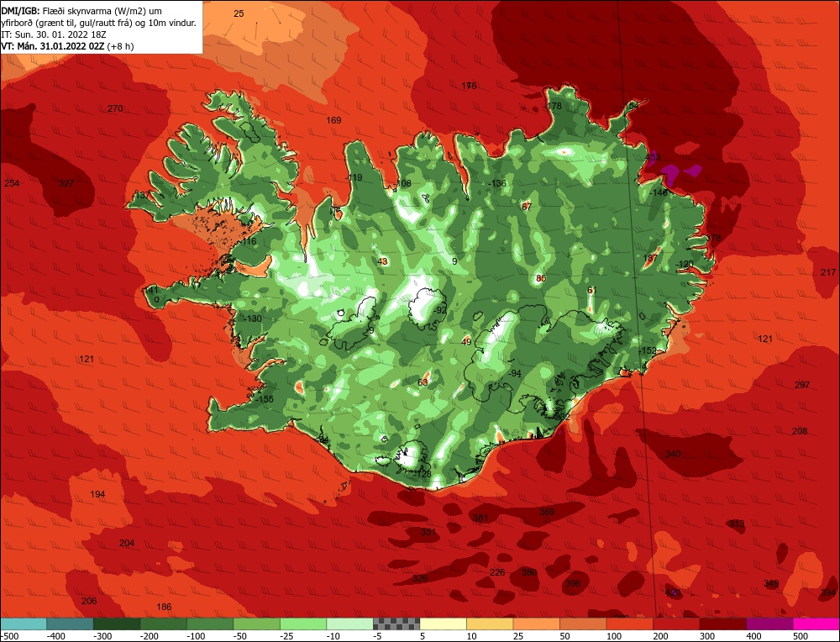This screenshot has width=840, height=642.
Task: Click the value 381 south of Iceland
Action: (480, 518)
